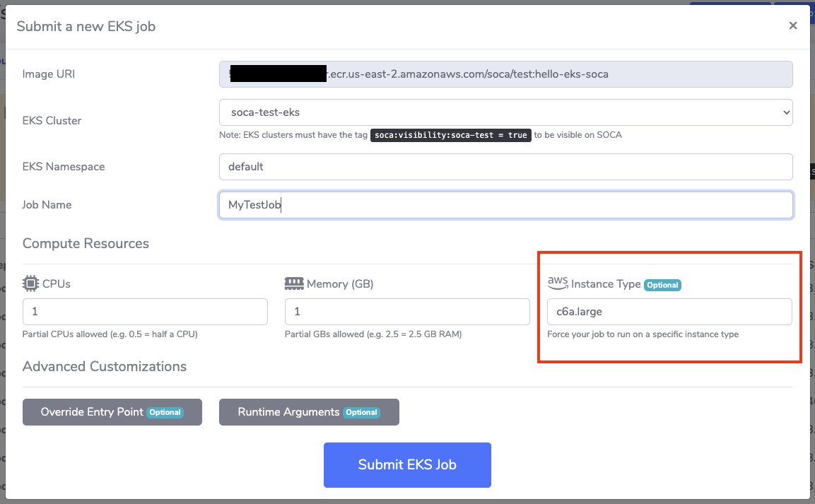Image resolution: width=815 pixels, height=504 pixels.
Task: Click the Compute Resources heading
Action: click(86, 243)
